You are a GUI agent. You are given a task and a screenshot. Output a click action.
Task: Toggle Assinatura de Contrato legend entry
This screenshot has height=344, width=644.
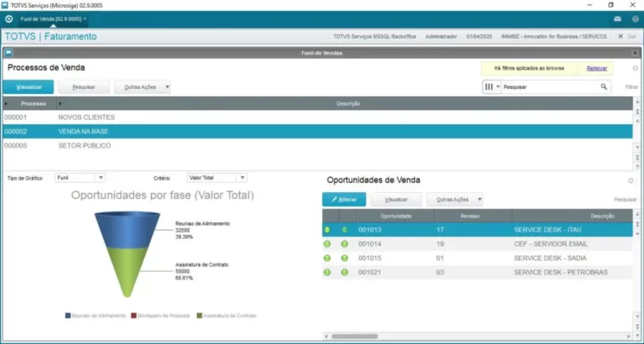coord(226,315)
